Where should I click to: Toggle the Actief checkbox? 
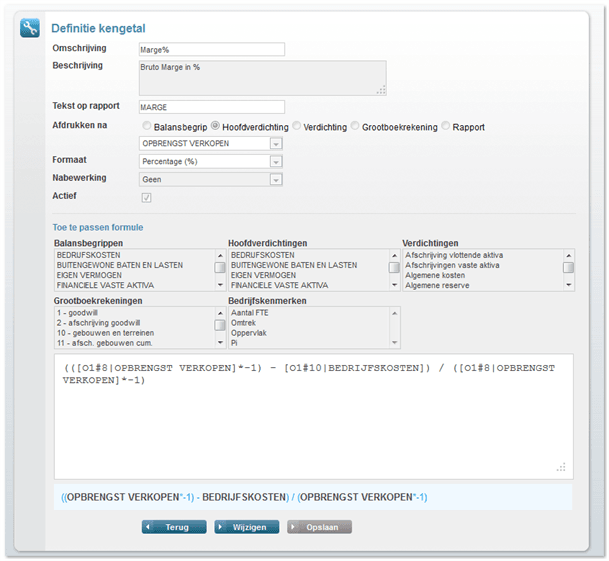coord(146,198)
